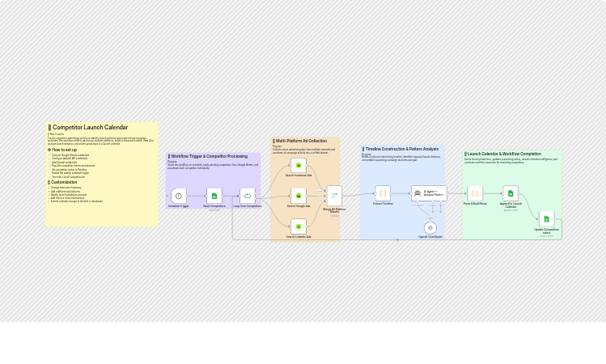Select the How to set up heading
This screenshot has height=364, width=606.
(x=64, y=150)
